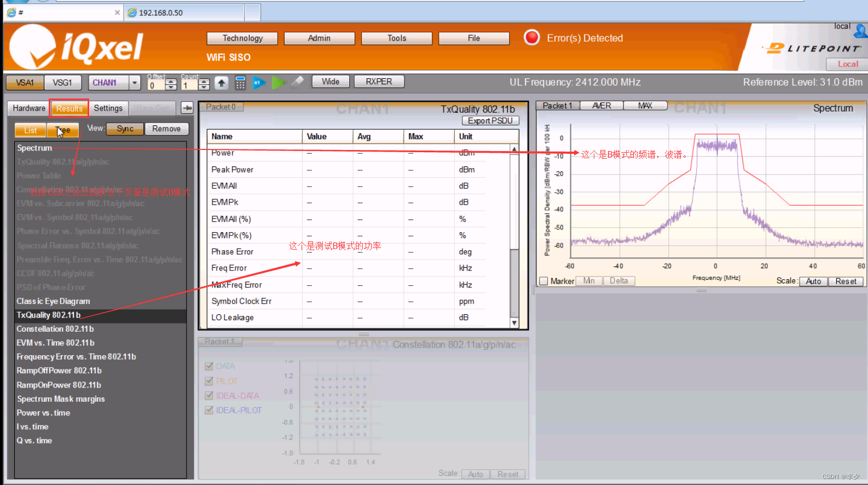Viewport: 868px width, 485px height.
Task: Click the red error indicator circle
Action: pyautogui.click(x=531, y=37)
